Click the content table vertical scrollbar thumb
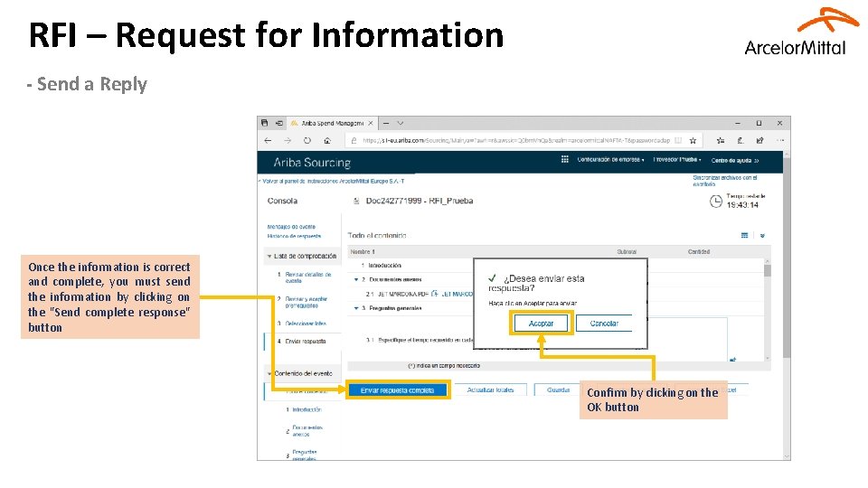The height and width of the screenshot is (488, 868). tap(768, 270)
